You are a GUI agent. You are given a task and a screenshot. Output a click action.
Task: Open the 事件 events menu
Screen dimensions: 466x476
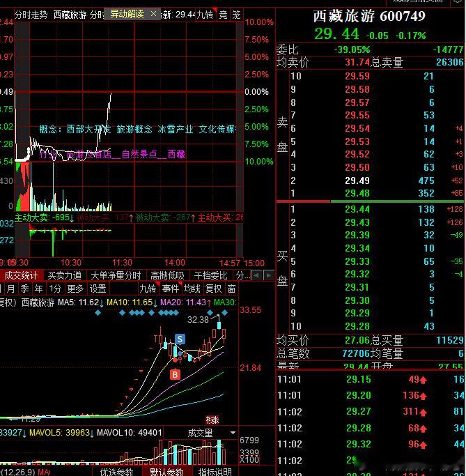pyautogui.click(x=170, y=288)
